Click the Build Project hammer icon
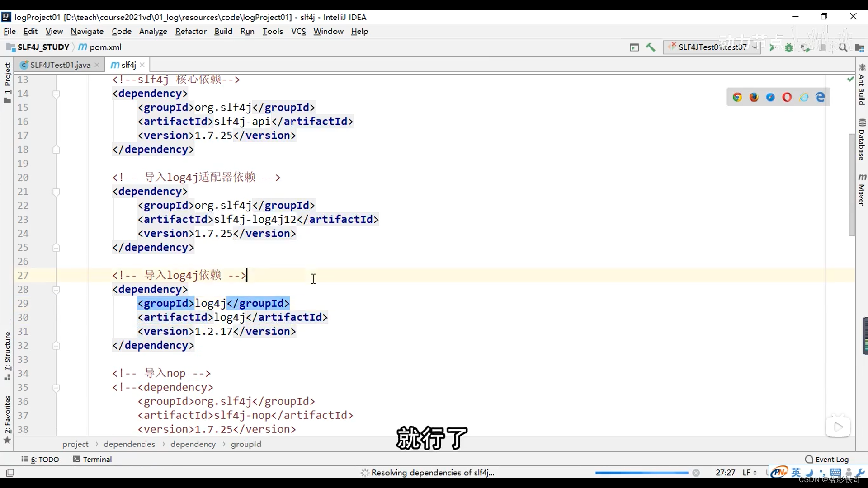868x488 pixels. (651, 47)
